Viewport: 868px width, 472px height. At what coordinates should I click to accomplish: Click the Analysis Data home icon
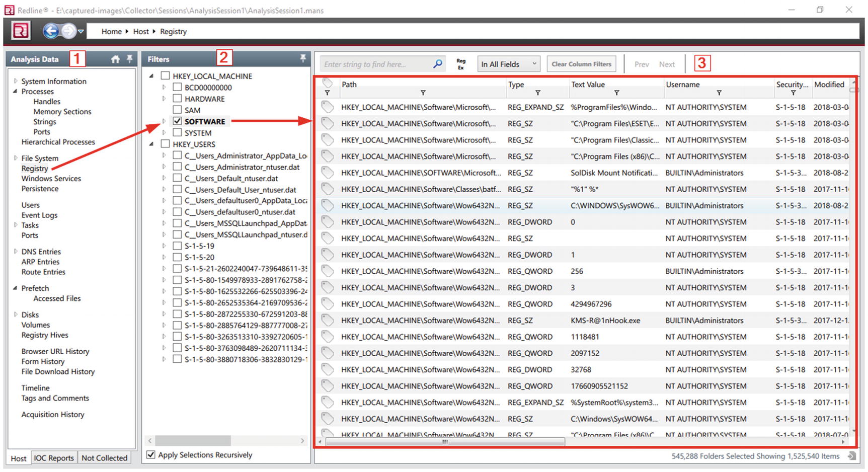click(x=115, y=59)
